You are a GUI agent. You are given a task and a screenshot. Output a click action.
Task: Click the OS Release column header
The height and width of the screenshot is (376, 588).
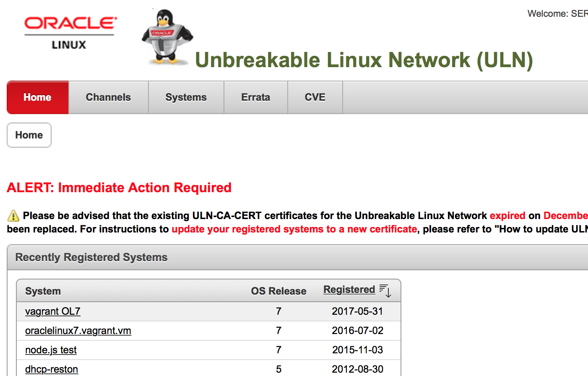278,291
